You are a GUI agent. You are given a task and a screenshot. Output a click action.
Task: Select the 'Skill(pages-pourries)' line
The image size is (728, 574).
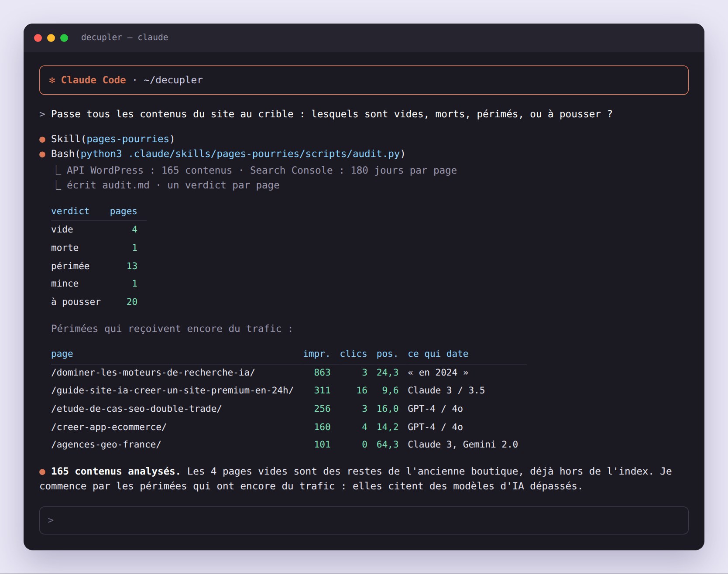click(113, 139)
